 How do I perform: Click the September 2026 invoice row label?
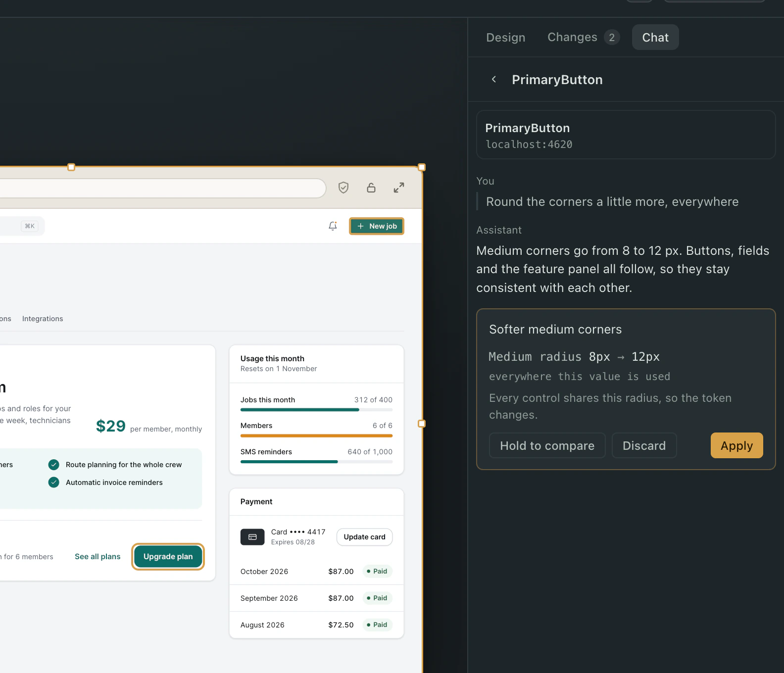[269, 598]
